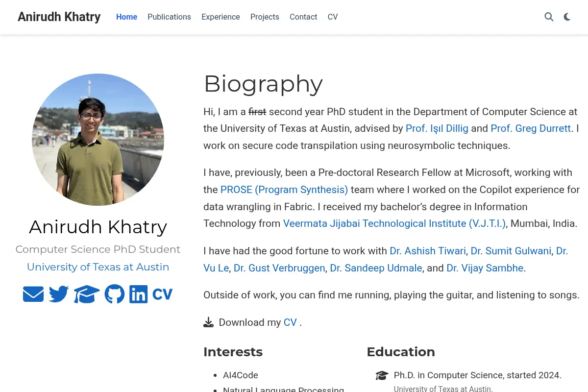The image size is (588, 392).
Task: Click the CV navigation item
Action: [333, 17]
